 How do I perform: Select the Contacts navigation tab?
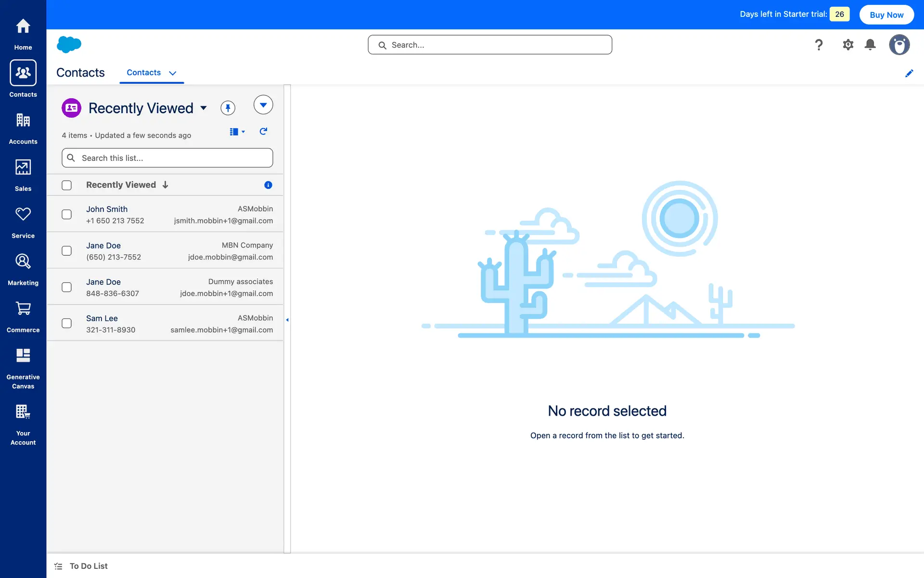[143, 73]
